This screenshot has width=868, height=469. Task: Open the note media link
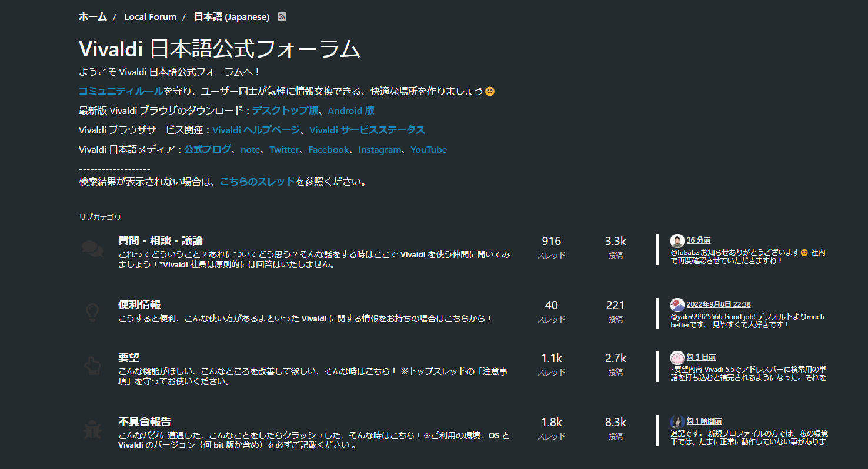[x=250, y=150]
